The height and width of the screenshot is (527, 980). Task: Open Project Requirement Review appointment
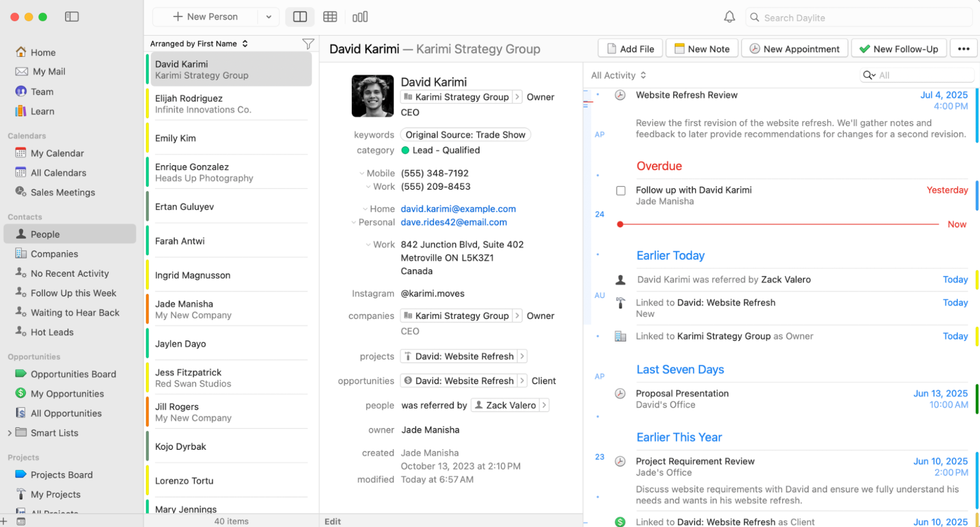click(x=695, y=462)
